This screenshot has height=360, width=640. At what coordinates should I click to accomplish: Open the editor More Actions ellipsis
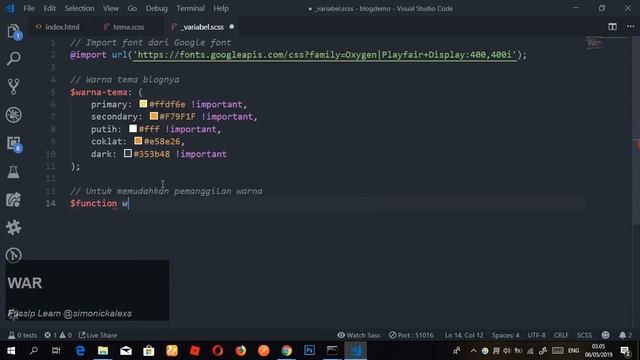click(x=631, y=27)
